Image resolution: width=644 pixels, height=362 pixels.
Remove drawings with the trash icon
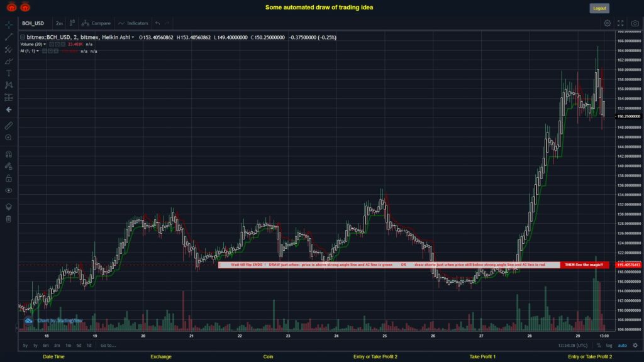pos(9,219)
